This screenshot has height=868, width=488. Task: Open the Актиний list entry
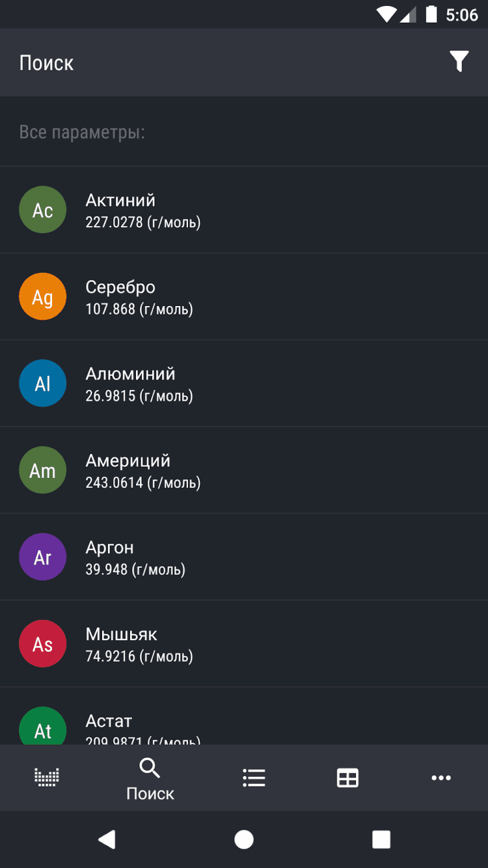260,210
